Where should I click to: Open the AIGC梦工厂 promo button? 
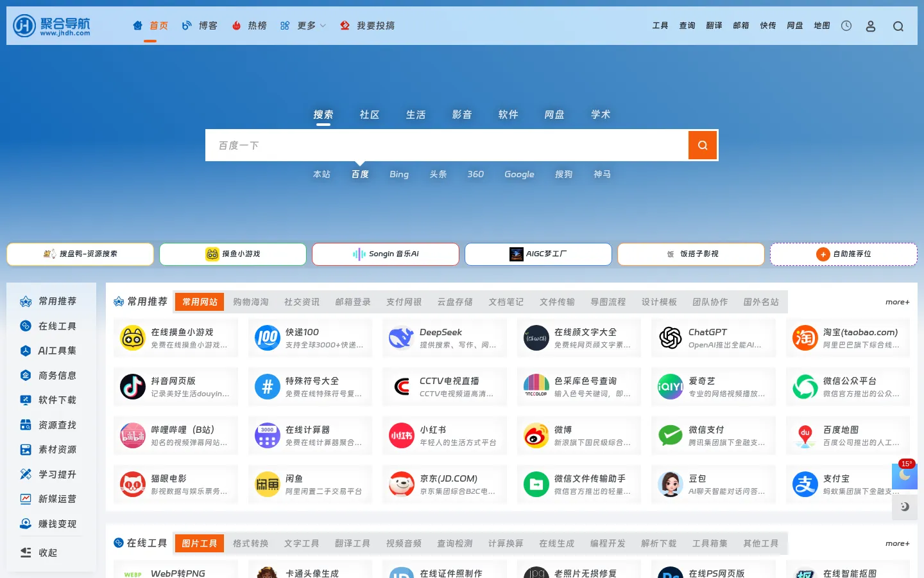point(538,254)
